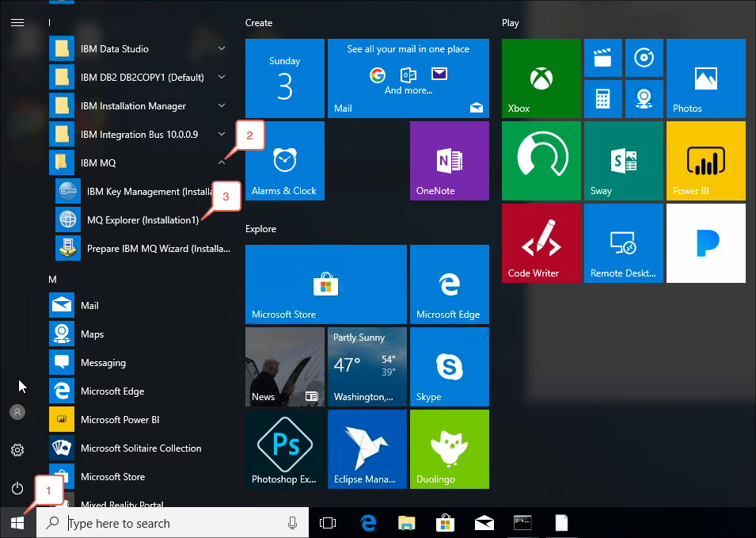The image size is (756, 538).
Task: Open the Calculator small tile
Action: 602,99
